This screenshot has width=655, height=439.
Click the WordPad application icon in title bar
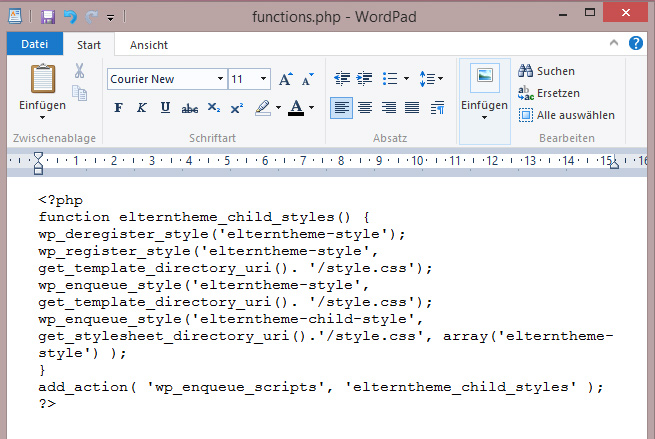(15, 16)
